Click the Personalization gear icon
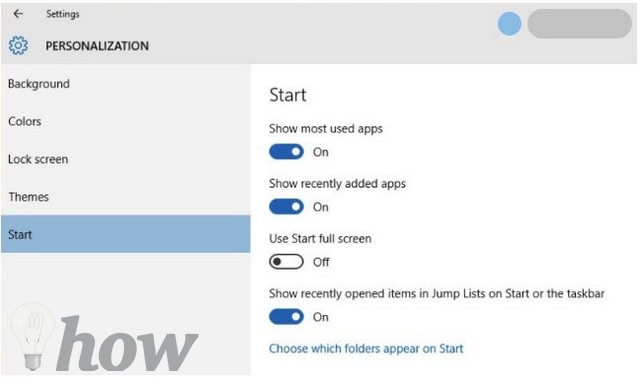The width and height of the screenshot is (640, 391). (18, 45)
